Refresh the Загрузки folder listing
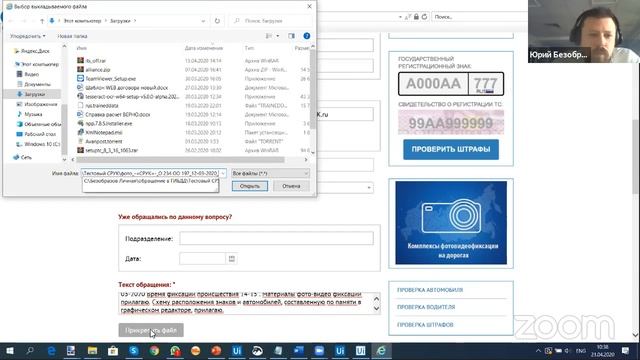640x360 pixels. (217, 21)
